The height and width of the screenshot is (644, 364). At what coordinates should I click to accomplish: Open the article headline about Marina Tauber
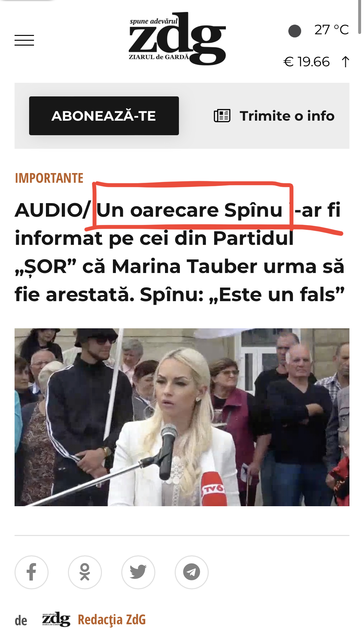point(180,252)
